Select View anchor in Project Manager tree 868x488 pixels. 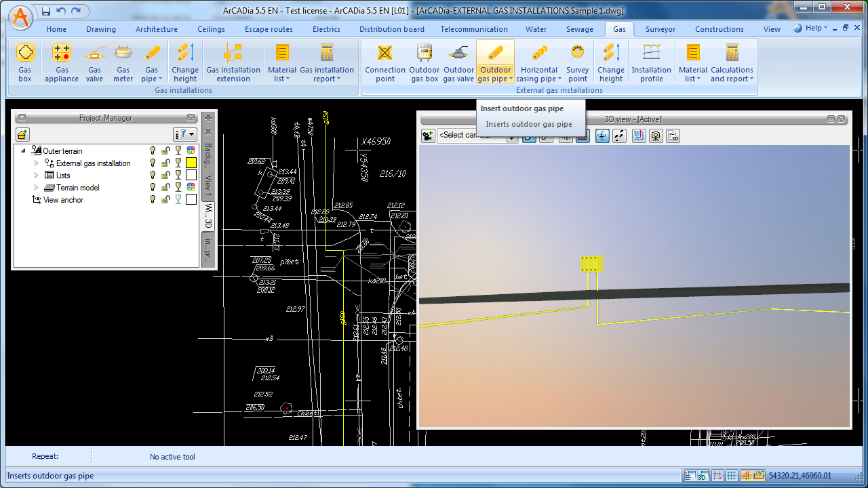pos(63,200)
